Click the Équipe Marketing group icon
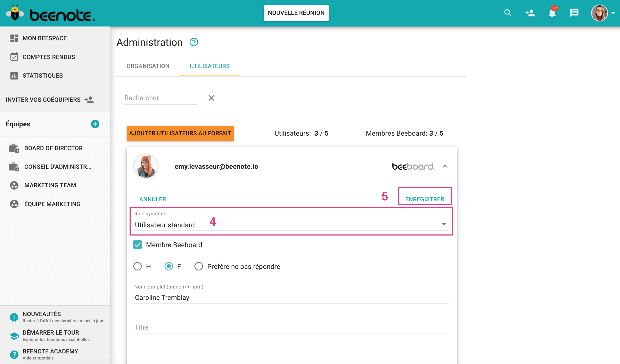This screenshot has width=620, height=364. click(14, 204)
